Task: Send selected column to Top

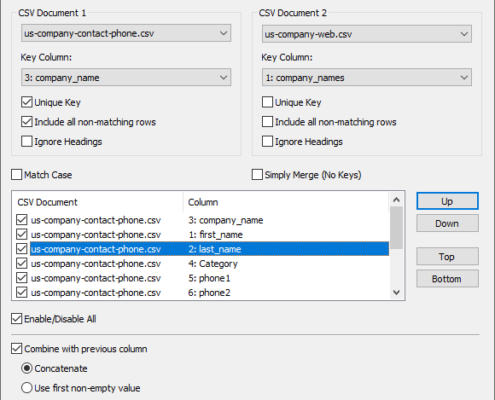Action: [447, 257]
